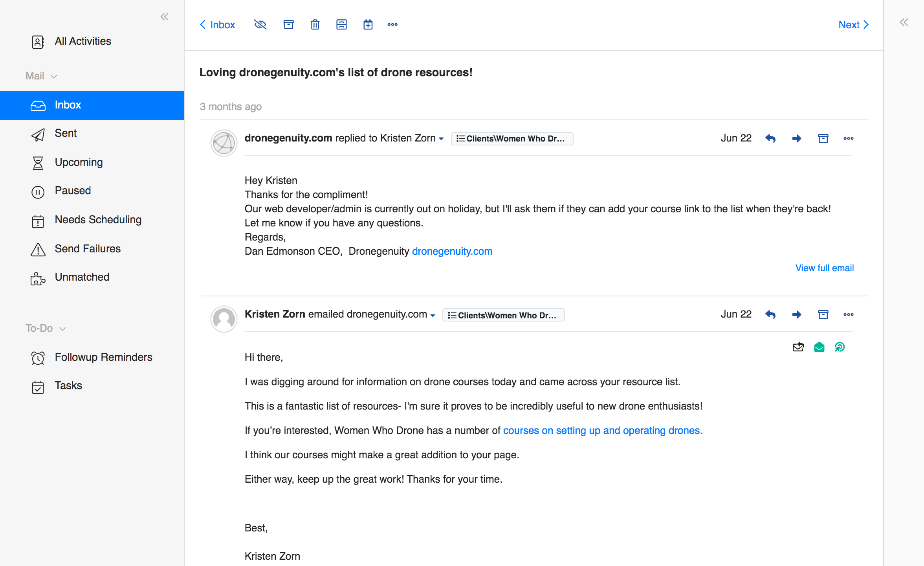Image resolution: width=924 pixels, height=566 pixels.
Task: Open dropdown next to 'replied to Kristen Zorn'
Action: [441, 139]
